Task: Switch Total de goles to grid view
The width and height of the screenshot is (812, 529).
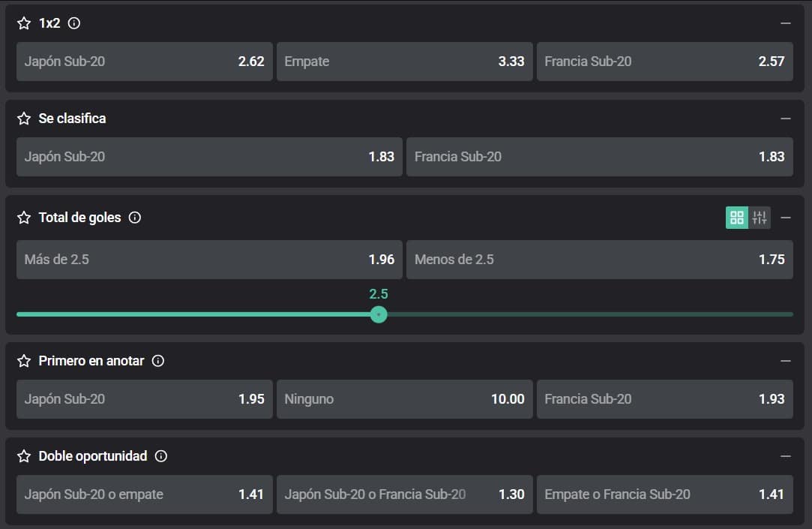Action: 737,218
